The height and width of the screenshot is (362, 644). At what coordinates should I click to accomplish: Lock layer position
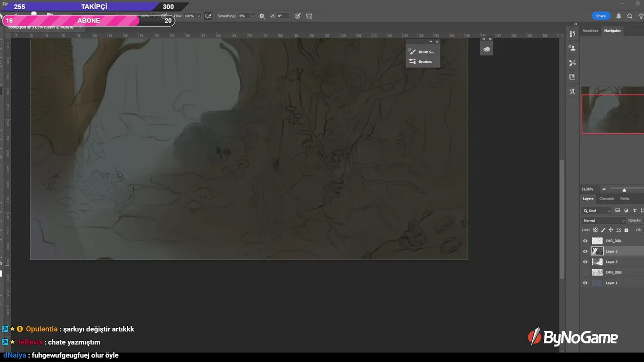coord(611,230)
